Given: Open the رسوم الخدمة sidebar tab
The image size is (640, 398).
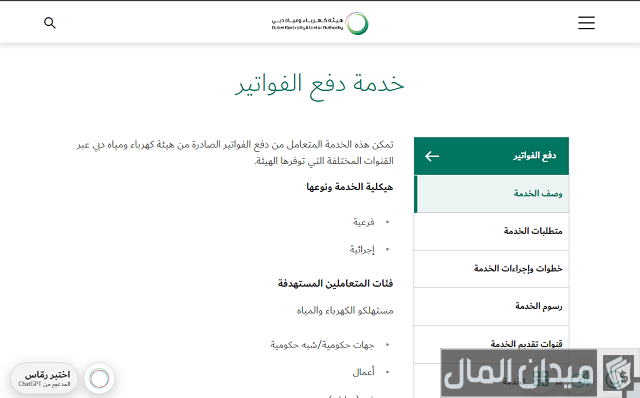Looking at the screenshot, I should (x=491, y=306).
